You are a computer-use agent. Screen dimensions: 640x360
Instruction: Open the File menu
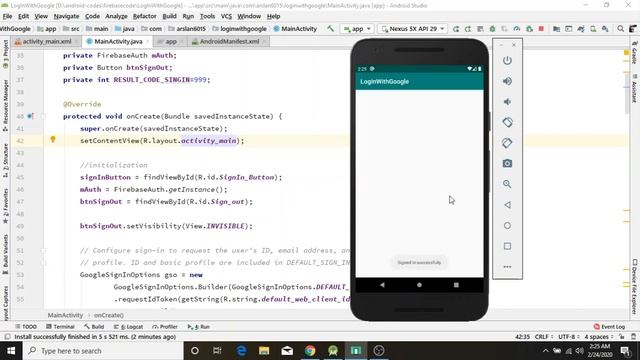coord(7,16)
